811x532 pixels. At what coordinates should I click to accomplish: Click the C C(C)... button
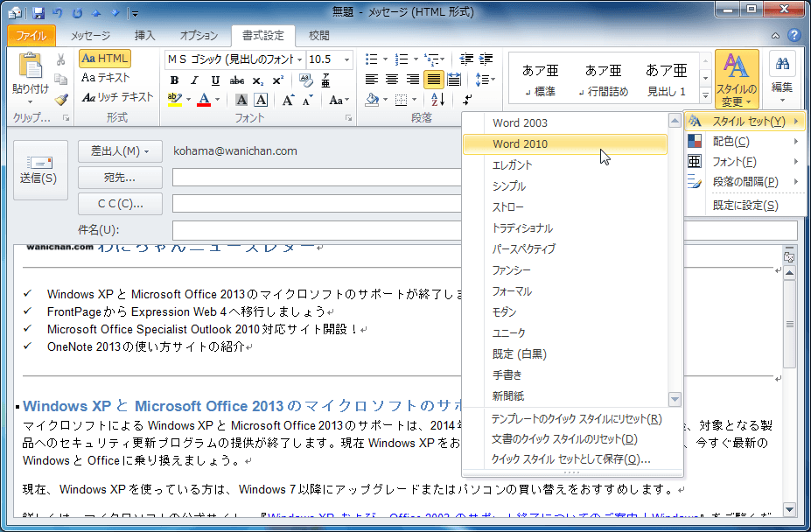(x=120, y=204)
